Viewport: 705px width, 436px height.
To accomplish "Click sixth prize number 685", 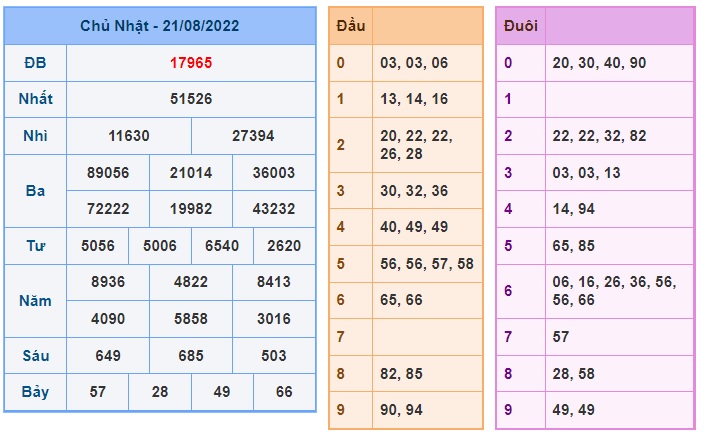I will click(191, 356).
